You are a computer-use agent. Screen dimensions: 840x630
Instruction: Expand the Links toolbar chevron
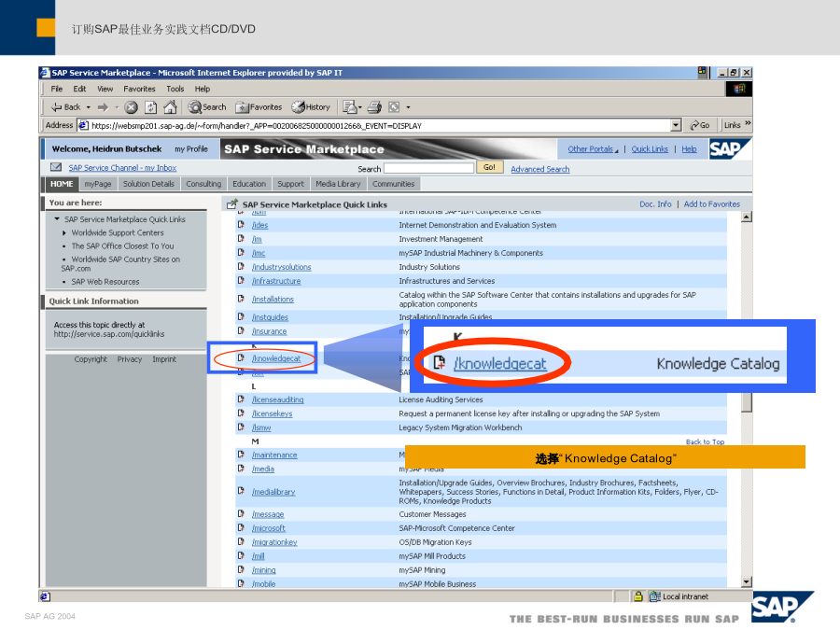[x=748, y=124]
